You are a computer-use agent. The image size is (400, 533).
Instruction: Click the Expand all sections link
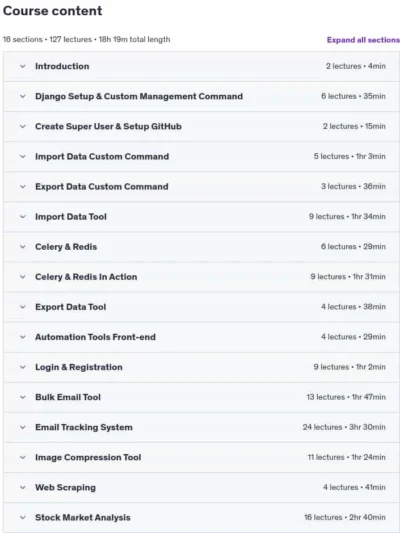(x=363, y=40)
